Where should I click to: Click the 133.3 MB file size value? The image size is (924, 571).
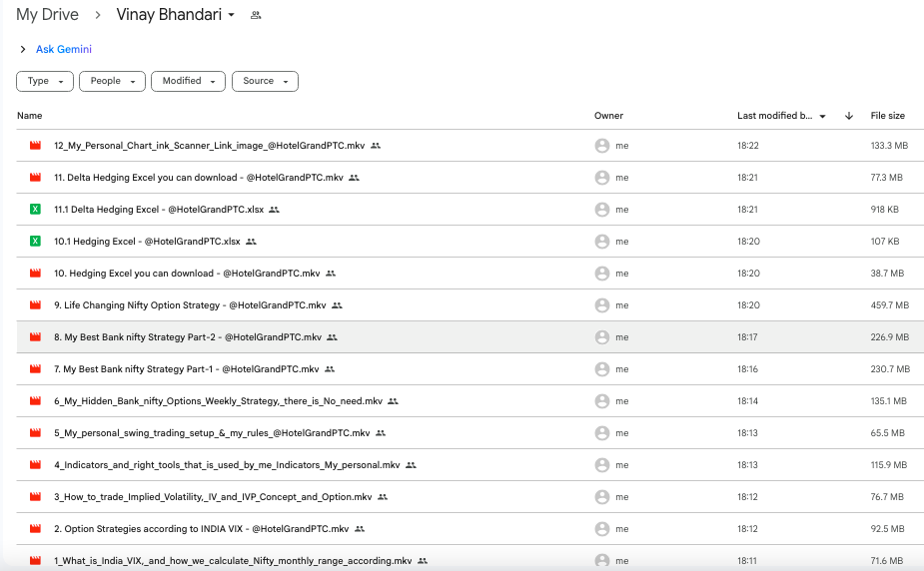point(889,146)
